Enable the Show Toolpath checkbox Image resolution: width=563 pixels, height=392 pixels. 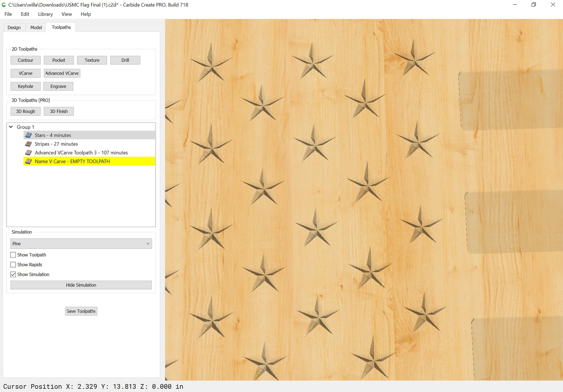[x=13, y=255]
